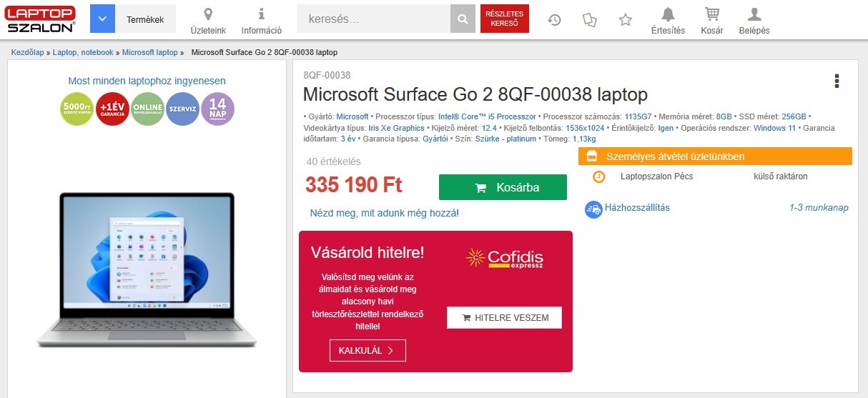Open Értesítés notifications bell
868x398 pixels.
(668, 15)
